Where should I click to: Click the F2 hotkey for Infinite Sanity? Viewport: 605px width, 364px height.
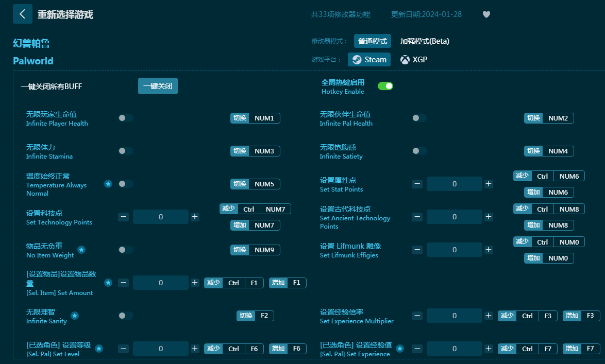256,316
